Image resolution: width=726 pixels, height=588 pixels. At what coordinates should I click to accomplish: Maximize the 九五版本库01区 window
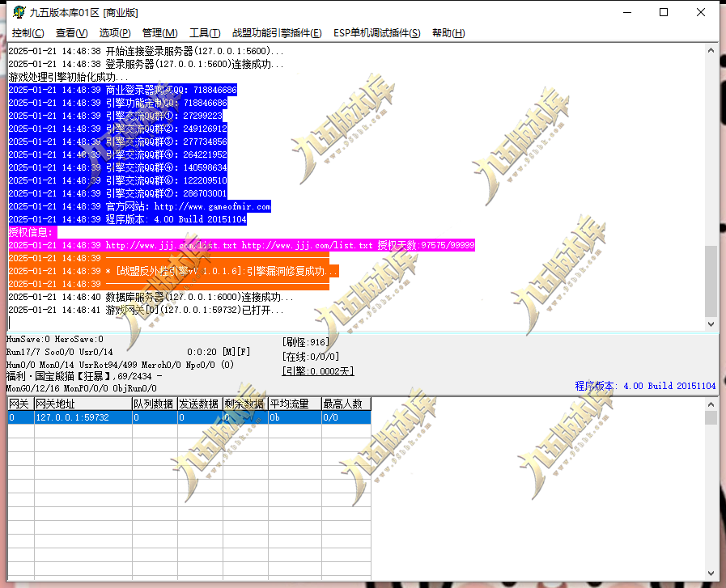(664, 12)
